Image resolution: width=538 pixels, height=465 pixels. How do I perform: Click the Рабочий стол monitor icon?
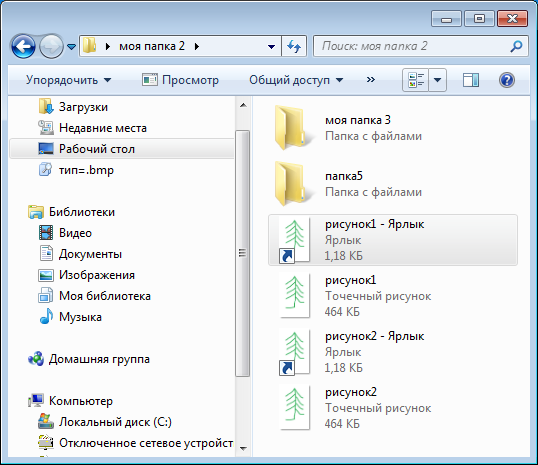pos(46,149)
